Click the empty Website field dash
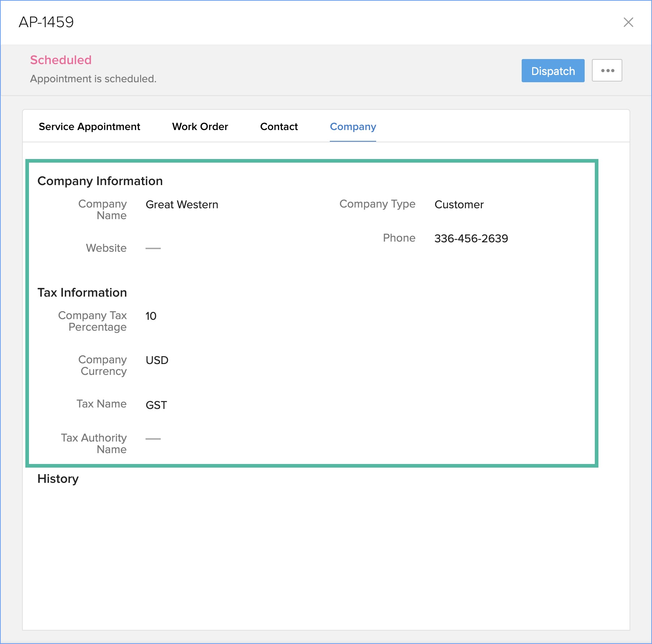The image size is (652, 644). pos(153,248)
